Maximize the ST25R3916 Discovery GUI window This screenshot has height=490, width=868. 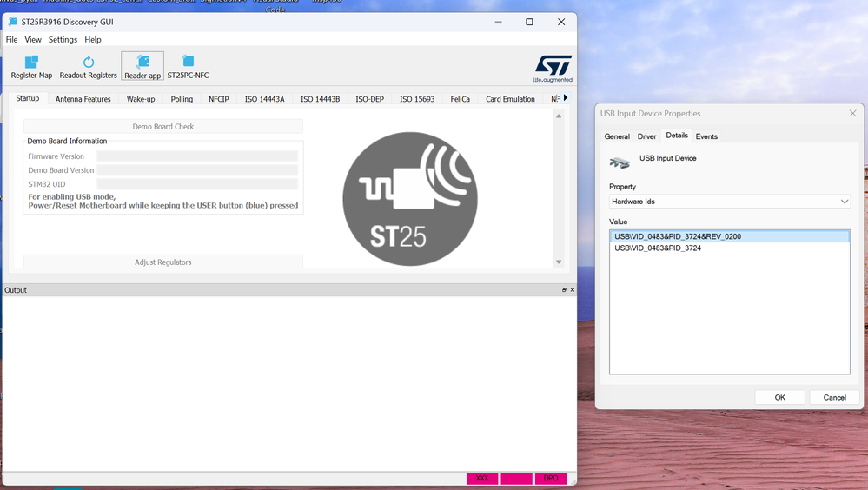click(529, 22)
